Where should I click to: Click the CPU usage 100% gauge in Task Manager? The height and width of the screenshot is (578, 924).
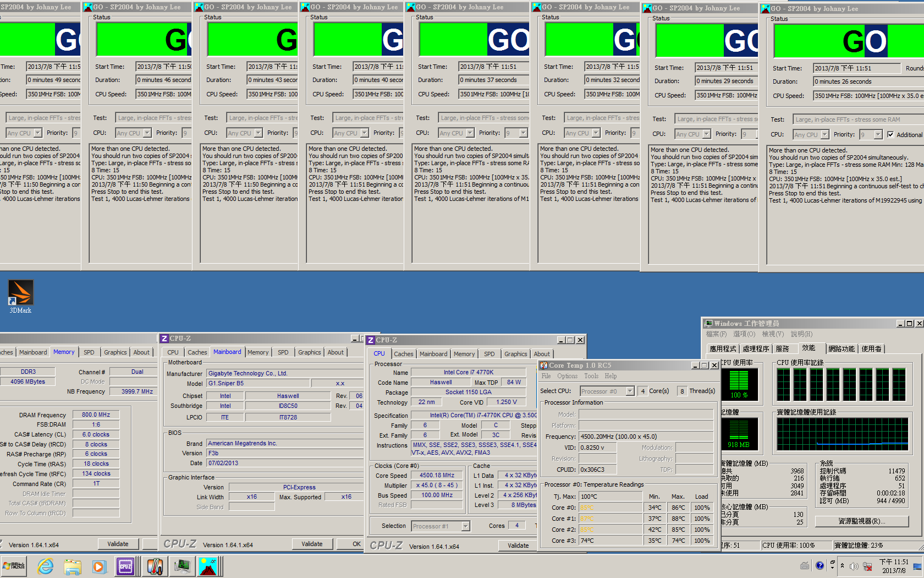[x=739, y=384]
